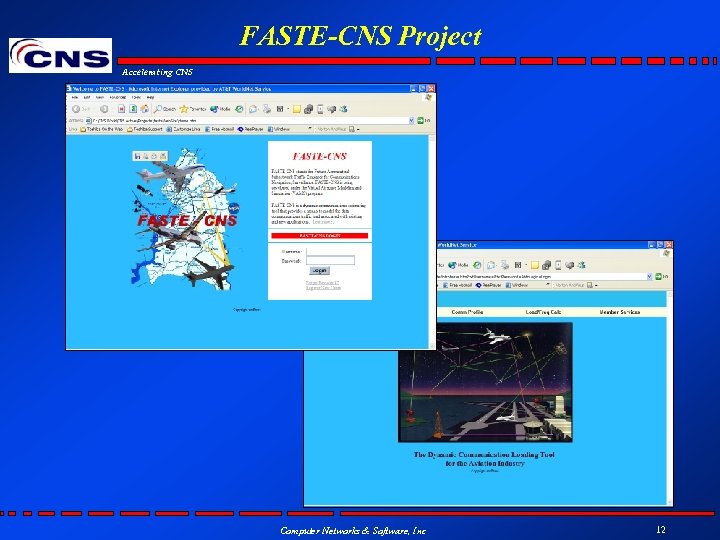The image size is (720, 540).
Task: Click Free Hotmail link in front browser
Action: coord(219,129)
